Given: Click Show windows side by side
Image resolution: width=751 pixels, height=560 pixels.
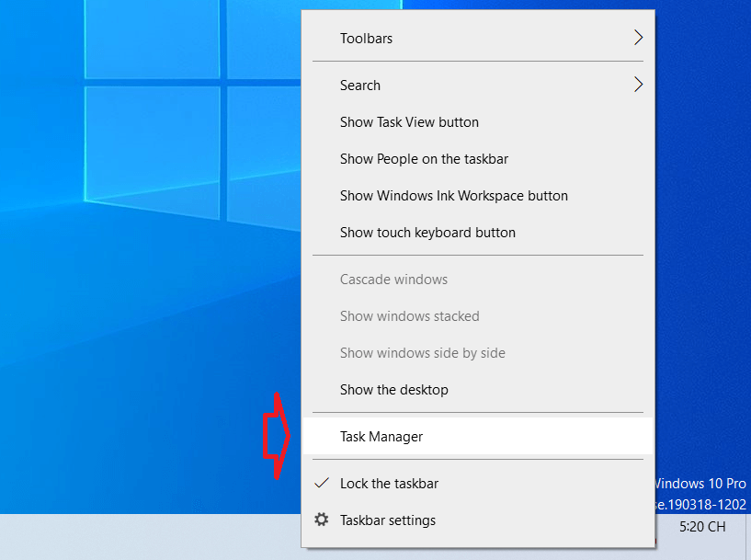Looking at the screenshot, I should click(422, 352).
